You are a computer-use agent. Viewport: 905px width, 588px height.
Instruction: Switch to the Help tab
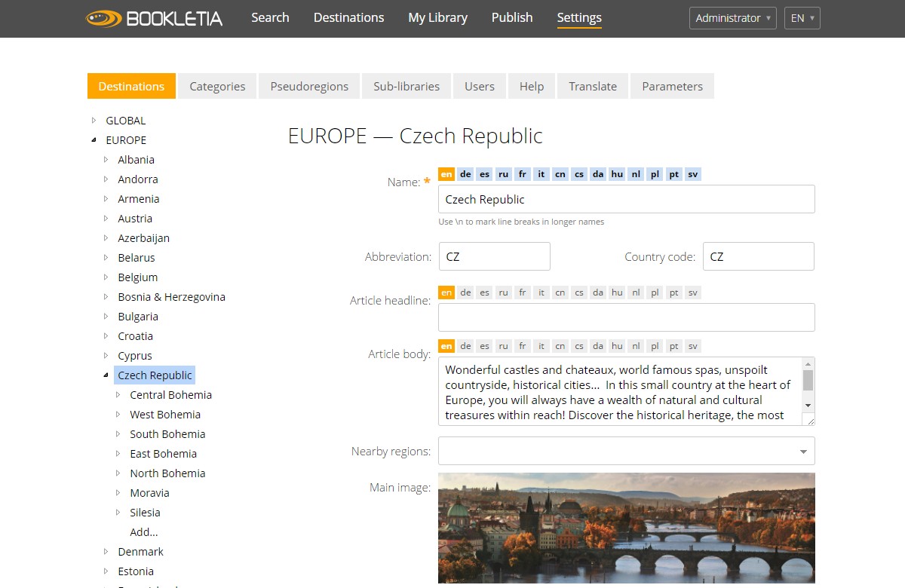pyautogui.click(x=532, y=86)
